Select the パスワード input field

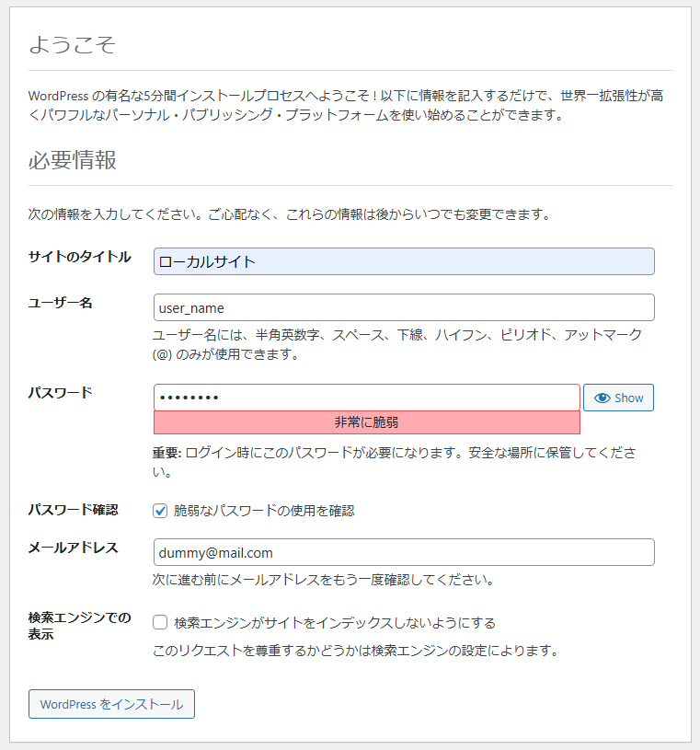[x=366, y=398]
